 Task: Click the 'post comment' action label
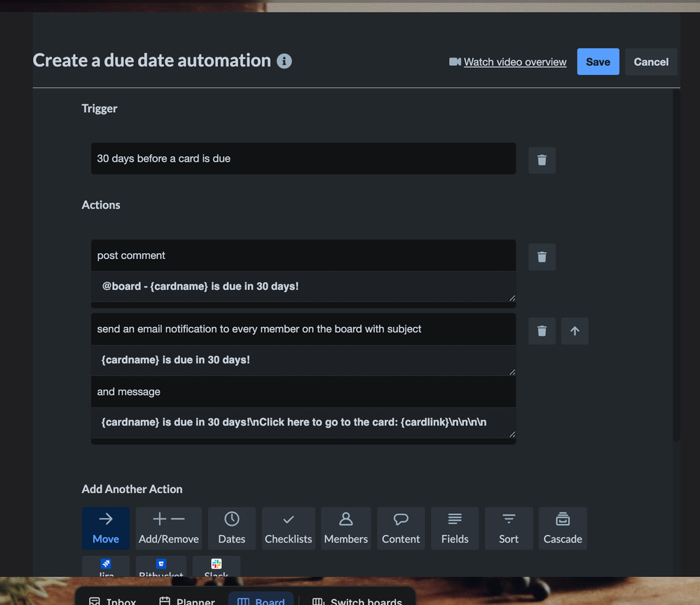[x=131, y=256]
